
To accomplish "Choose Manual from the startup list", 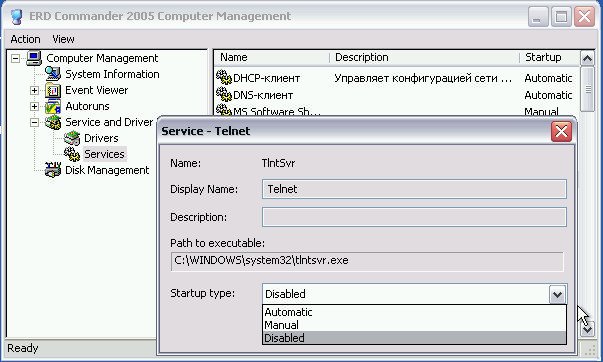I will click(414, 325).
